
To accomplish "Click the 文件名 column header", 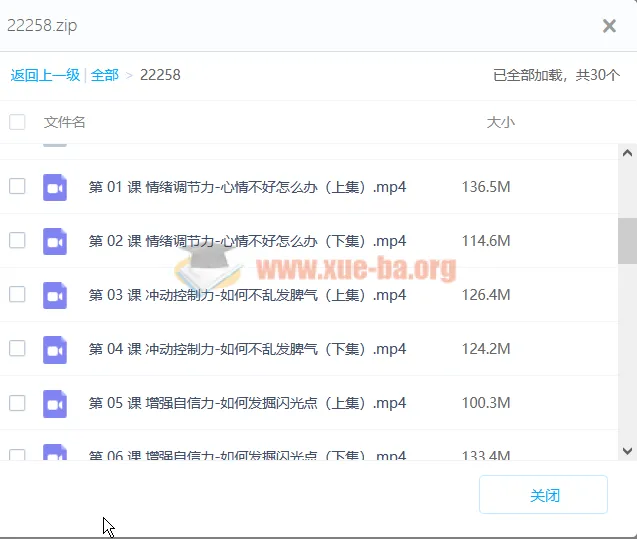I will (65, 122).
